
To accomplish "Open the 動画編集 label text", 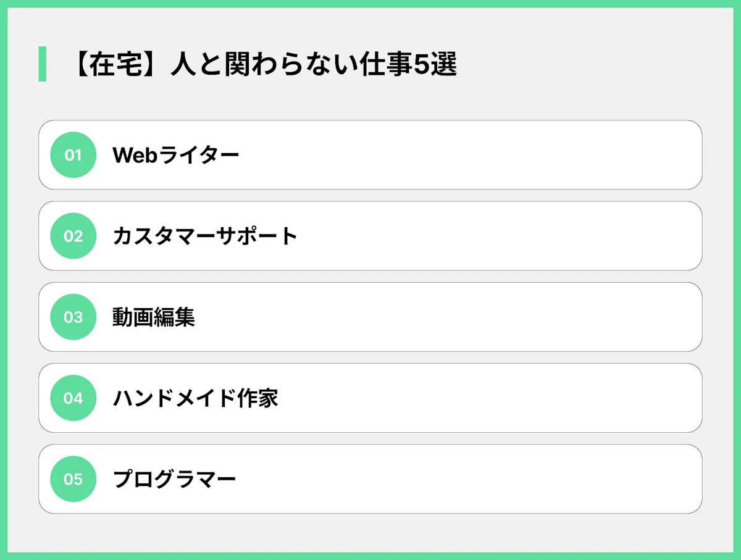I will point(154,317).
